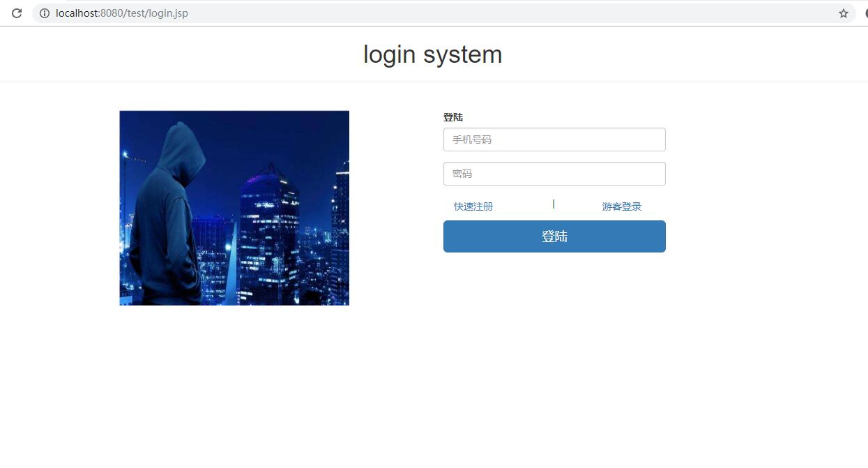This screenshot has width=868, height=468.
Task: Open the 快速注册 quick register link
Action: tap(473, 206)
